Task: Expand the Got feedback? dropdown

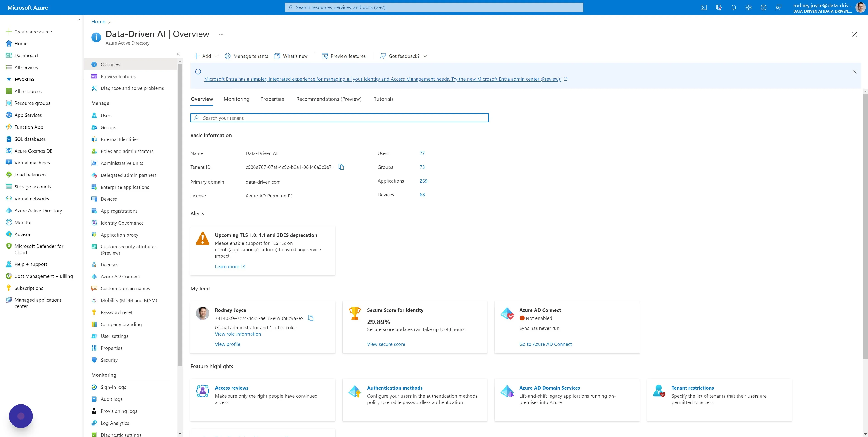Action: pos(403,56)
